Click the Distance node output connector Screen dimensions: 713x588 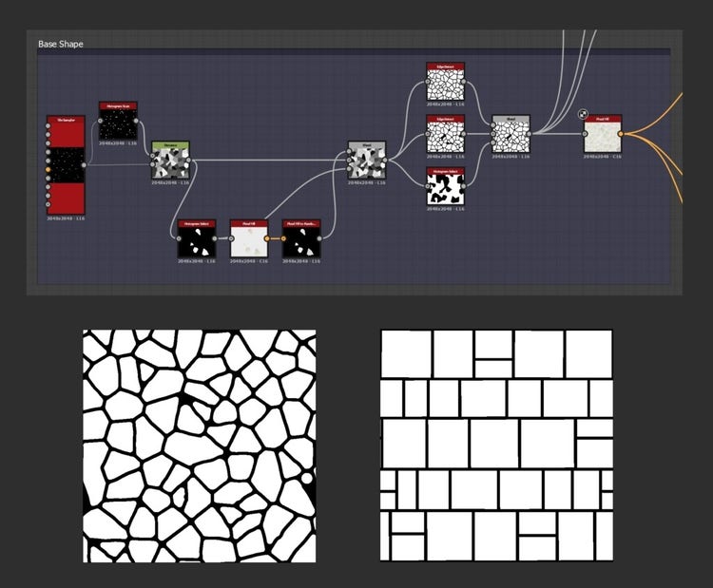click(x=189, y=161)
